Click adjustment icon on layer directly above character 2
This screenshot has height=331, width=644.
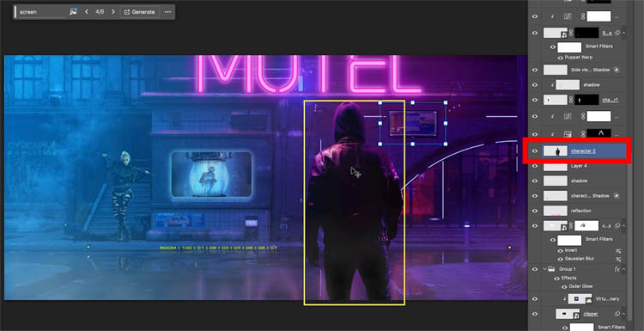coord(568,134)
